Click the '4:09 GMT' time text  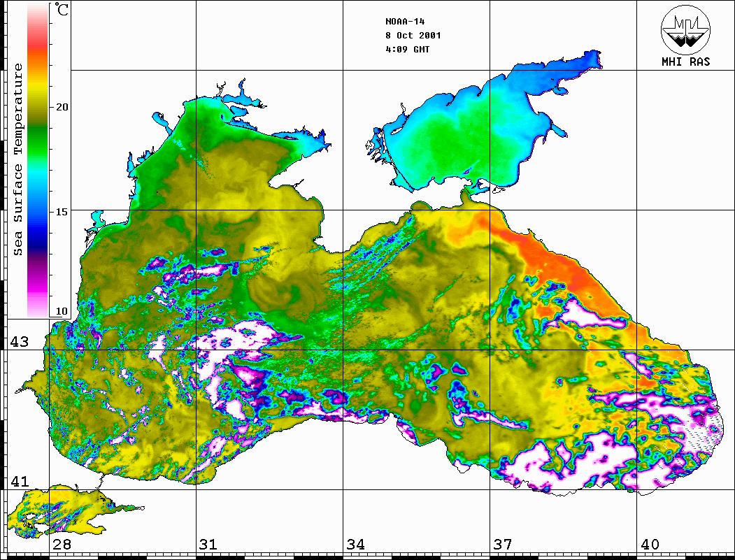point(407,49)
